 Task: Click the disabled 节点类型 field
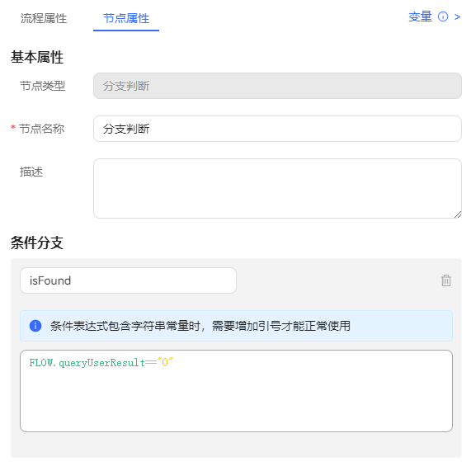277,86
